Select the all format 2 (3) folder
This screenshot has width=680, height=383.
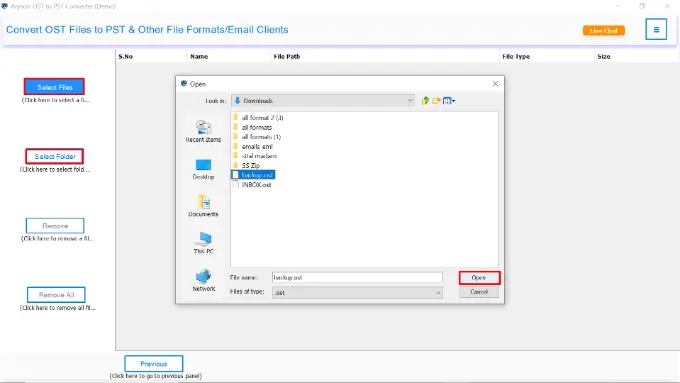click(258, 118)
